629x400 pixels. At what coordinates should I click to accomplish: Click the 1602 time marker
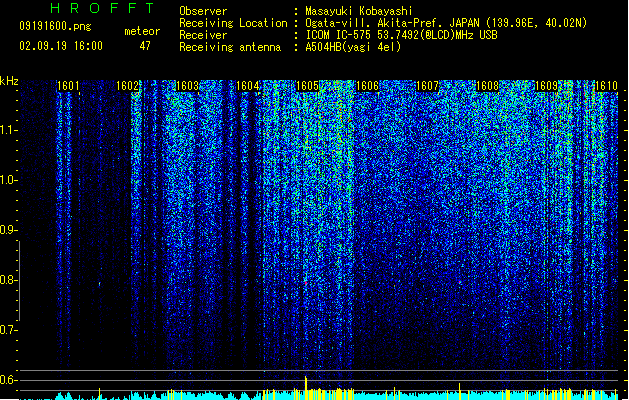click(x=128, y=86)
